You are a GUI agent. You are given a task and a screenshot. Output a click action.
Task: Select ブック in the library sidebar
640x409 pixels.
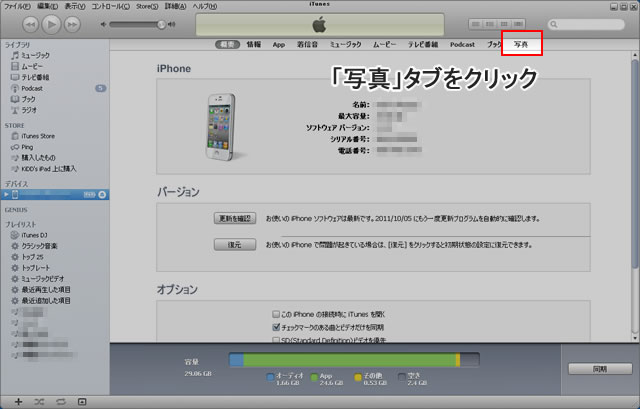28,99
